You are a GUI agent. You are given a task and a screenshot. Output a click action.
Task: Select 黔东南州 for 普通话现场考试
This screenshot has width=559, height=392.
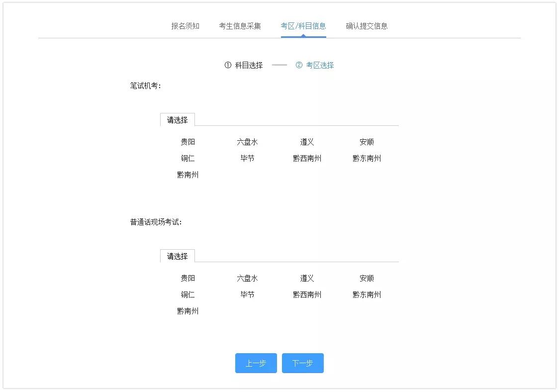[366, 294]
